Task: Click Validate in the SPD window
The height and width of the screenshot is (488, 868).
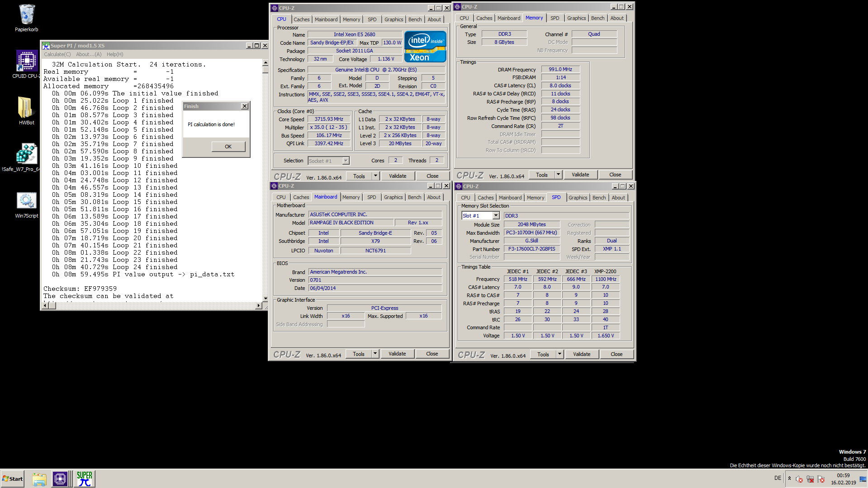Action: click(582, 354)
